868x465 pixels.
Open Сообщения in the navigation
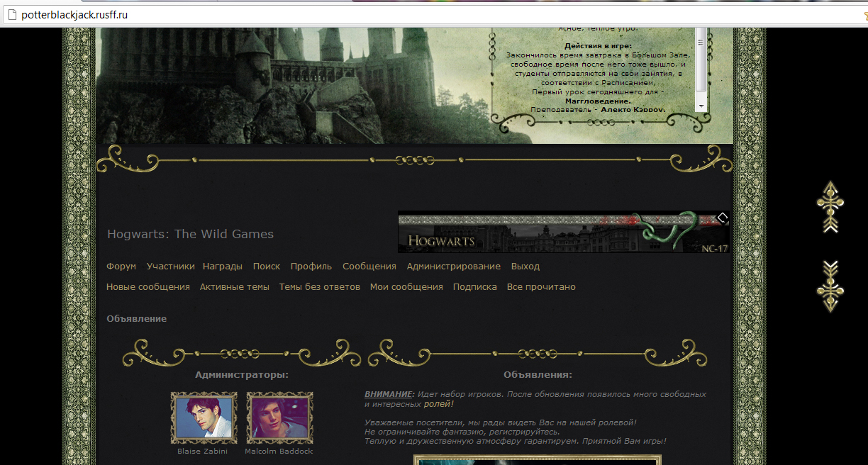(x=369, y=267)
